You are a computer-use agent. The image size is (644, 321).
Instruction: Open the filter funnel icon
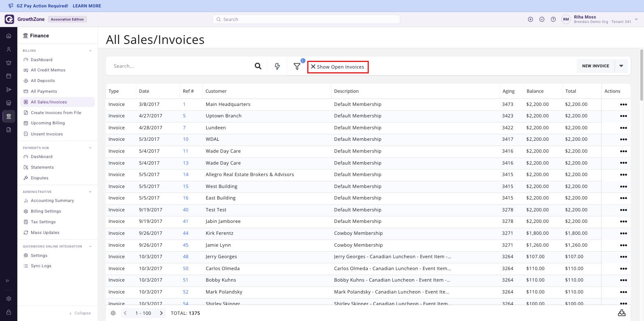tap(297, 66)
